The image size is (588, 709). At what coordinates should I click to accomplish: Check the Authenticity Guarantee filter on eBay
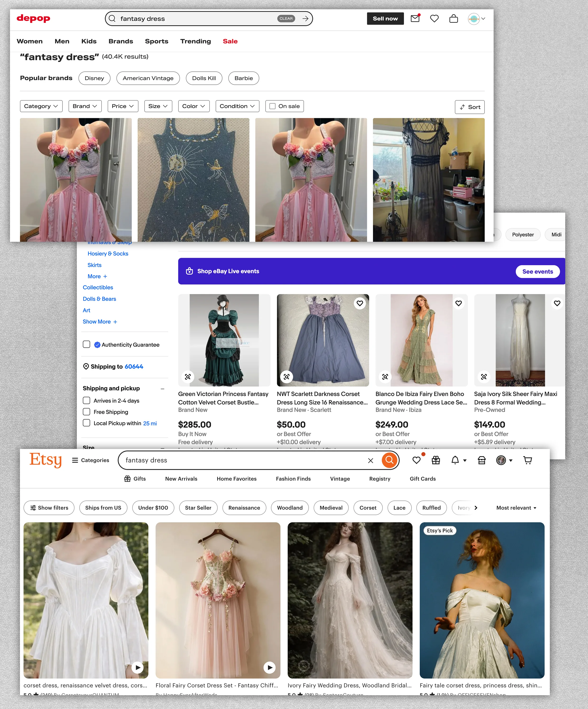(x=87, y=344)
